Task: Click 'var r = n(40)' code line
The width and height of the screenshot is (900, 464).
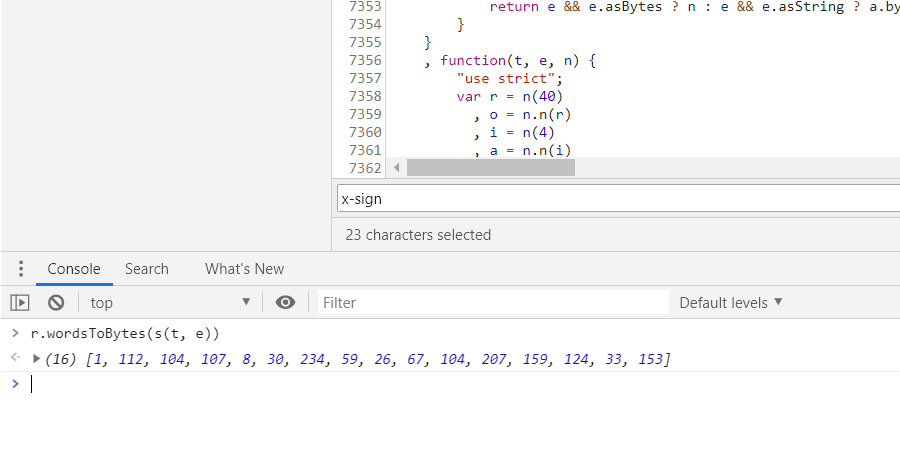Action: pos(510,96)
